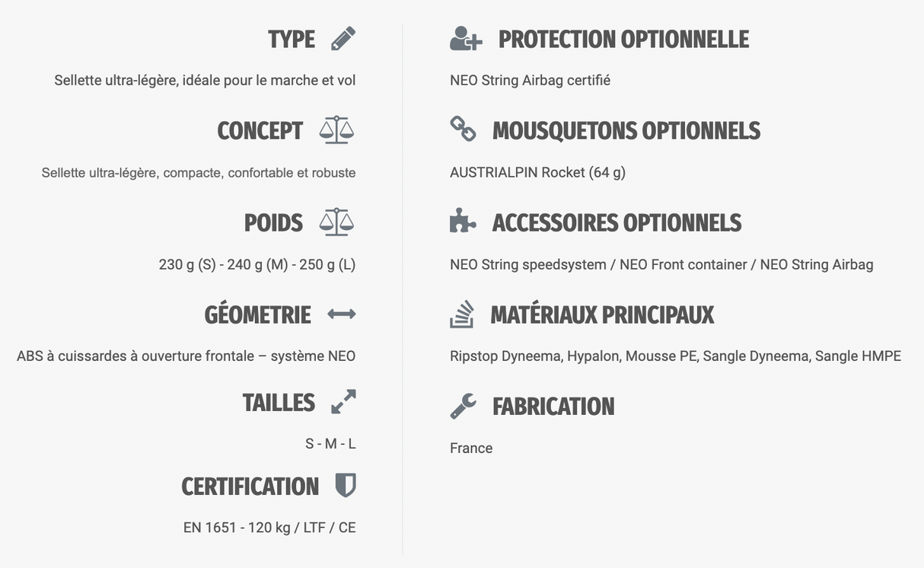
Task: Click the CERTIFICATION heading text
Action: pyautogui.click(x=250, y=487)
